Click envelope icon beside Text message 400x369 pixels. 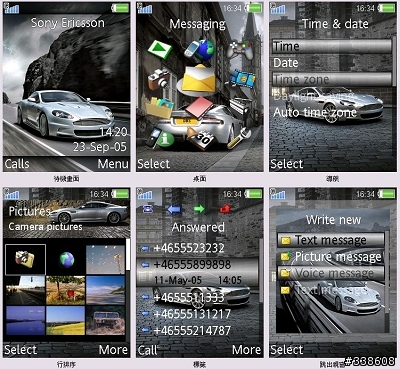tap(285, 240)
